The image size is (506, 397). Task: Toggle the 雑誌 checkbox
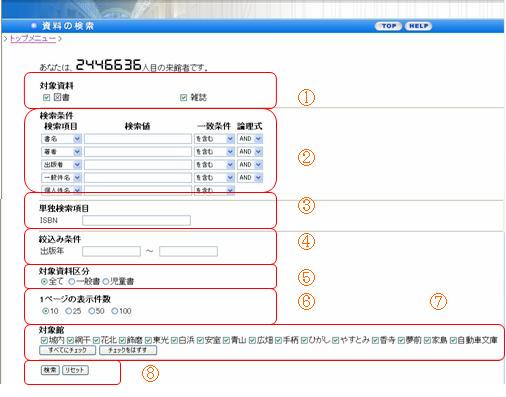click(x=183, y=97)
